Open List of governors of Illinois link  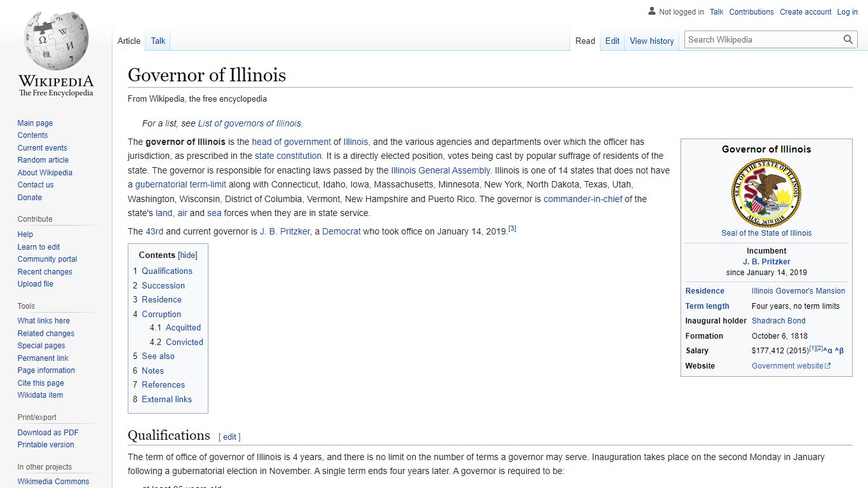point(250,124)
